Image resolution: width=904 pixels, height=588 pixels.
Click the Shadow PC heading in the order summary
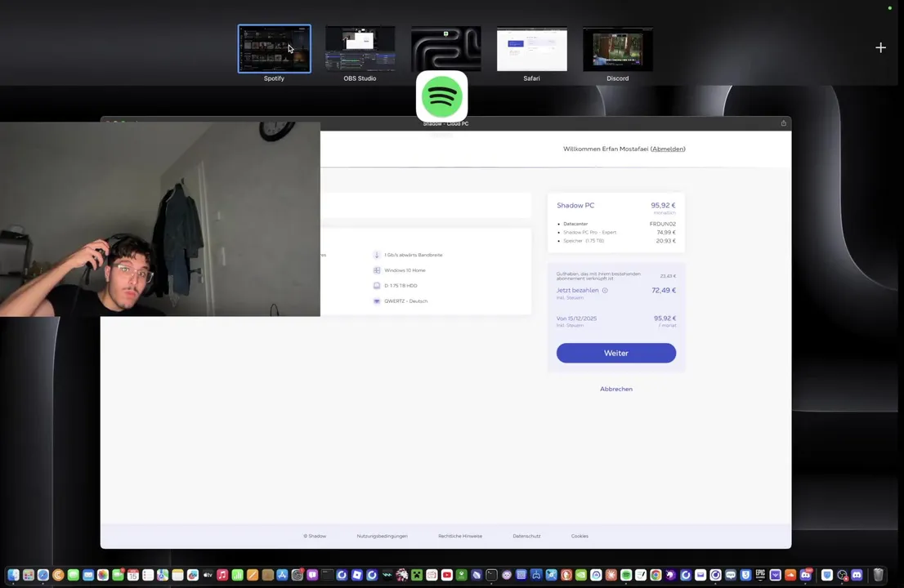(x=575, y=205)
